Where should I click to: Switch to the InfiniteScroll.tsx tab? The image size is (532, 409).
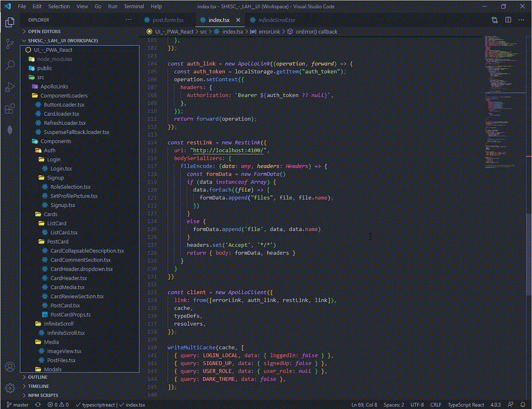point(276,20)
